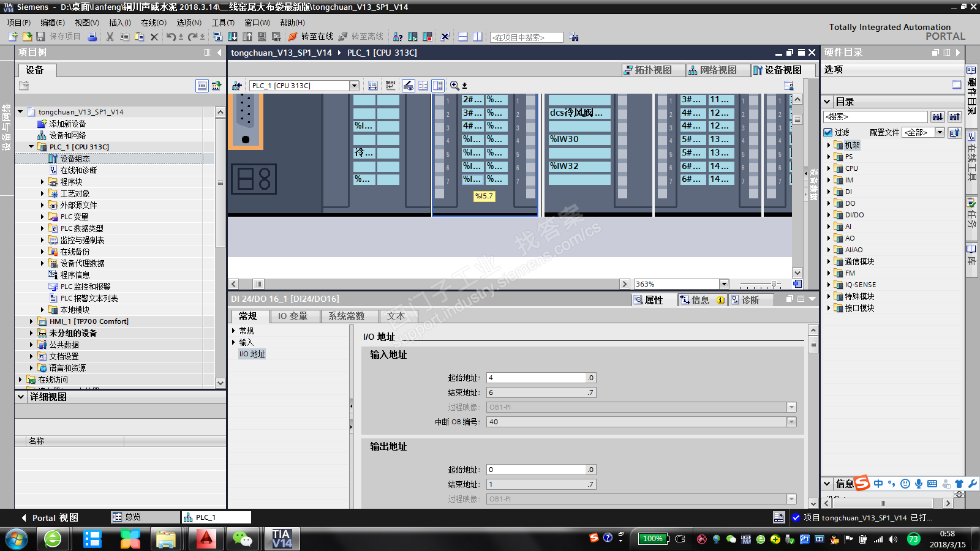
Task: Click the search-in-project go icon
Action: pyautogui.click(x=574, y=37)
